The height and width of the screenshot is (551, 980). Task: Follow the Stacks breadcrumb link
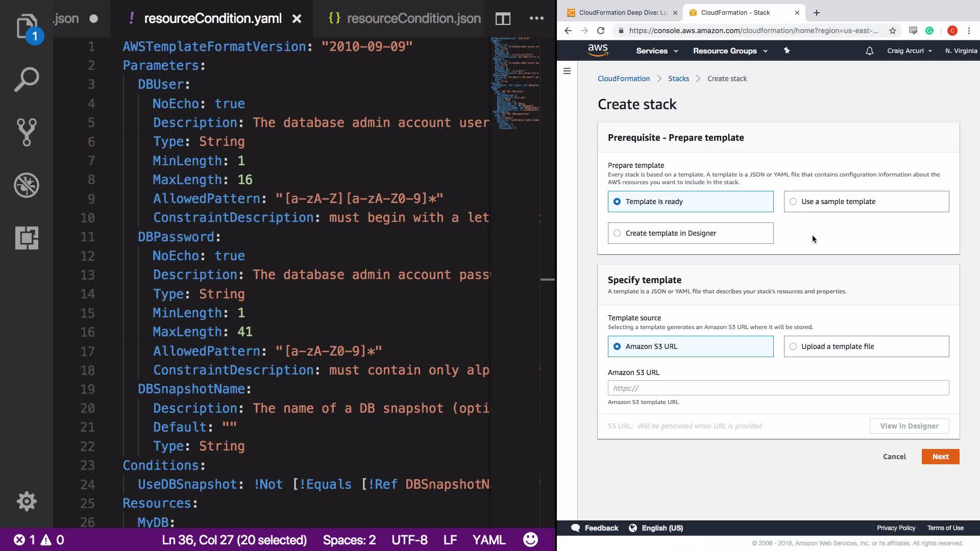[678, 79]
